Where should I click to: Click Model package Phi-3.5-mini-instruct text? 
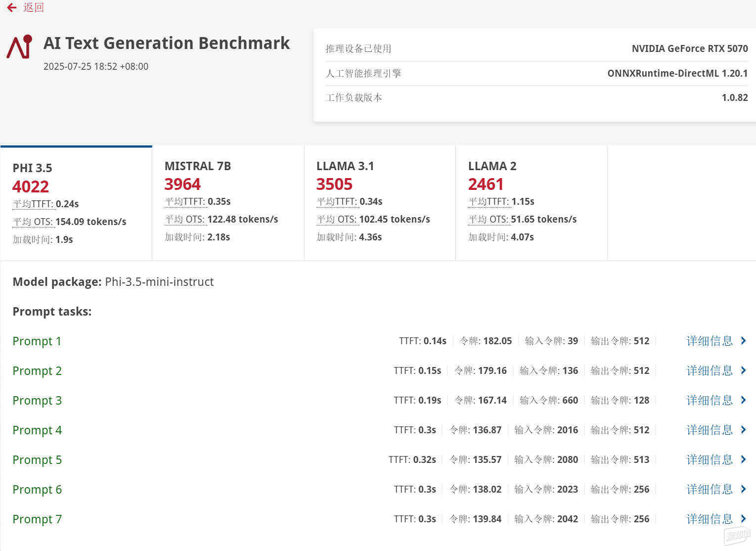pos(113,282)
